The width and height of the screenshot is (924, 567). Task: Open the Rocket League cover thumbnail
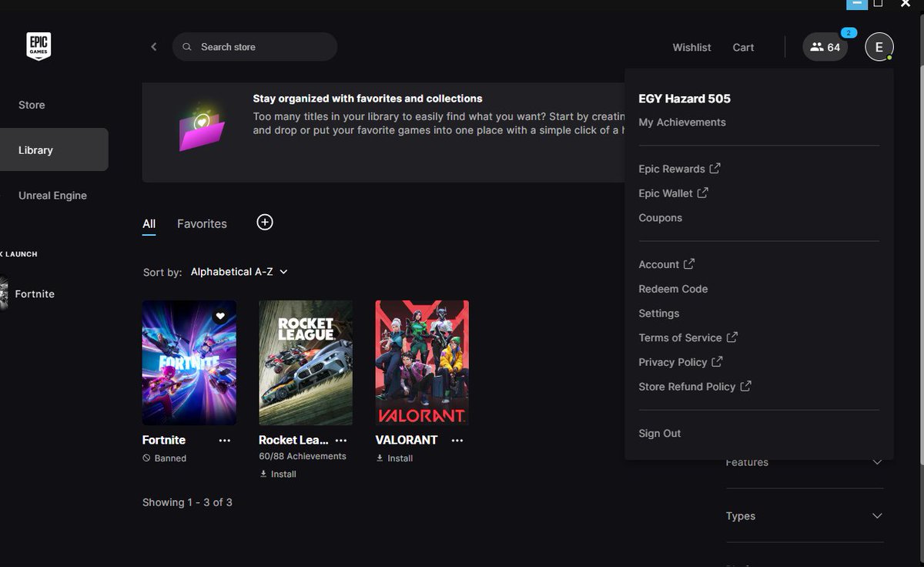click(306, 363)
